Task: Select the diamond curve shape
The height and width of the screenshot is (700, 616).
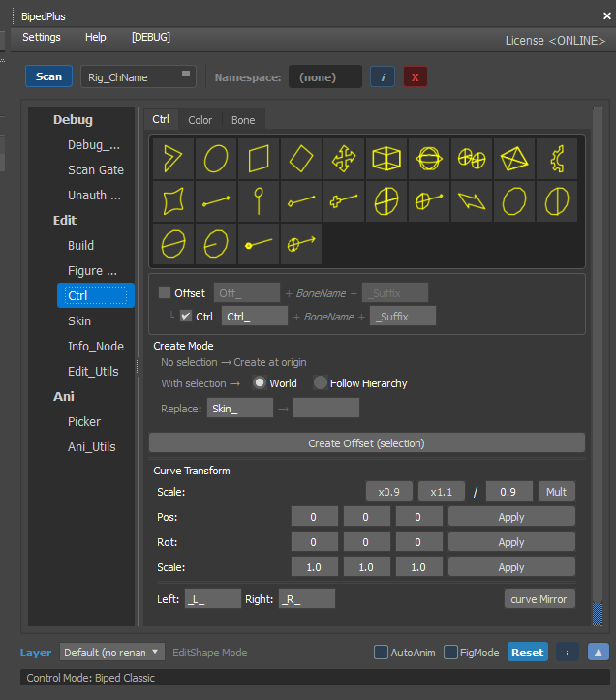Action: point(301,159)
